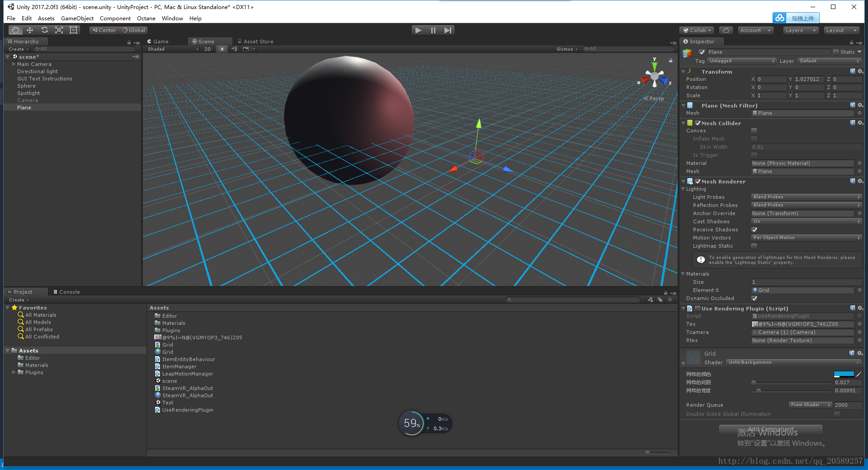This screenshot has width=868, height=470.
Task: Select the Scale tool
Action: [x=59, y=30]
